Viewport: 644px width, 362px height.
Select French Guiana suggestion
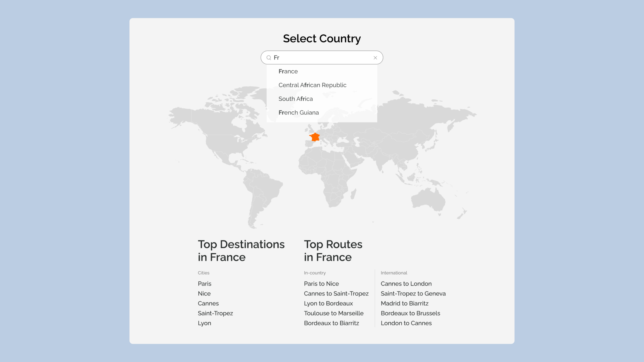coord(299,113)
